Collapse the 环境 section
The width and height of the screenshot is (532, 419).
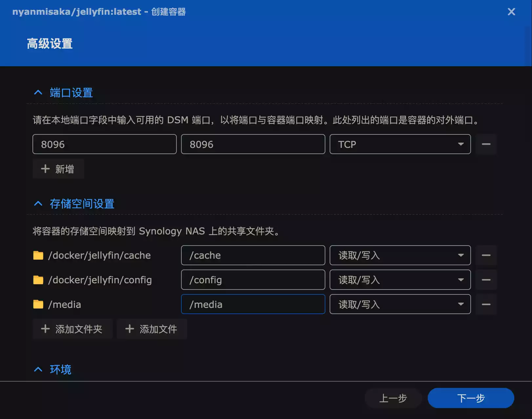[38, 369]
